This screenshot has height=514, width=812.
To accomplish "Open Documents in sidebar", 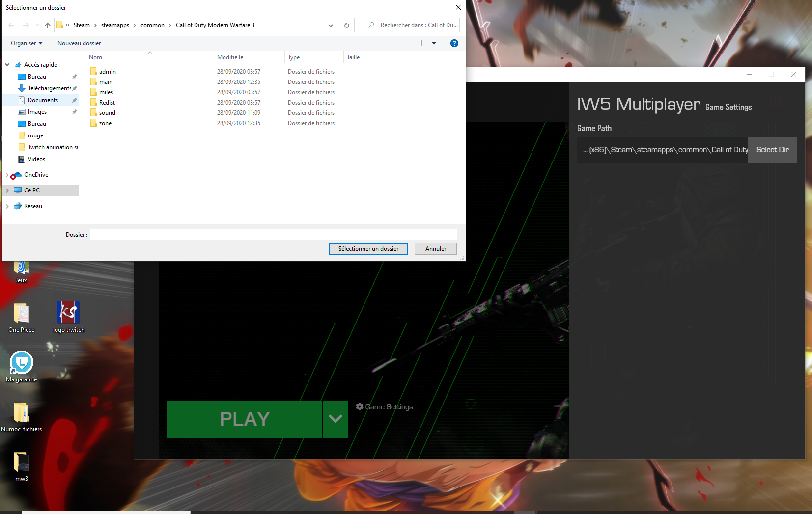I will (43, 100).
